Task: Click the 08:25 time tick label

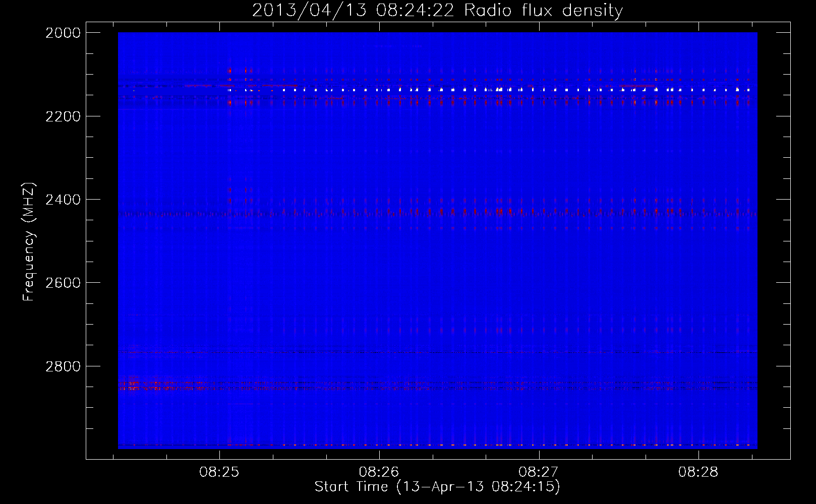Action: (x=219, y=472)
